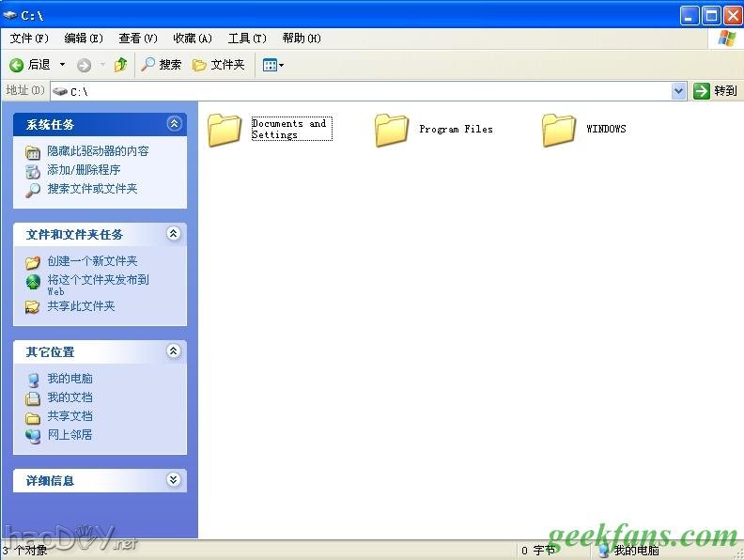Open the 工具(T) menu

pyautogui.click(x=247, y=39)
